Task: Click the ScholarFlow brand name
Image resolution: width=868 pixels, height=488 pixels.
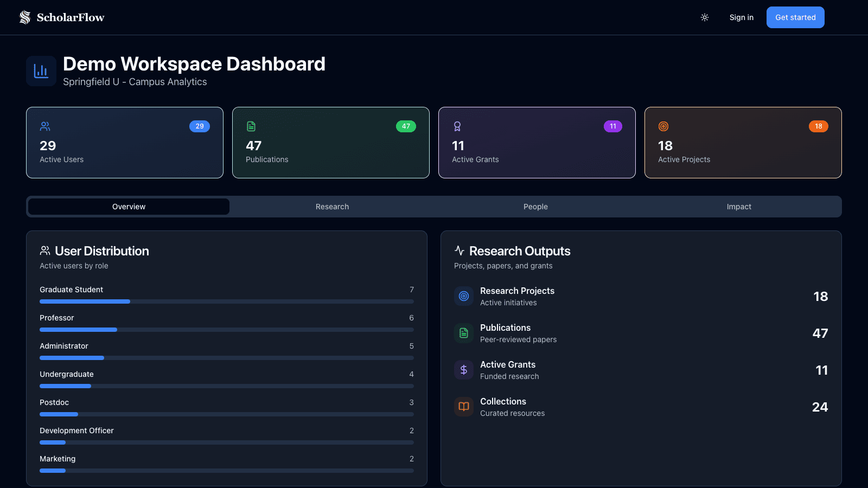Action: 71,17
